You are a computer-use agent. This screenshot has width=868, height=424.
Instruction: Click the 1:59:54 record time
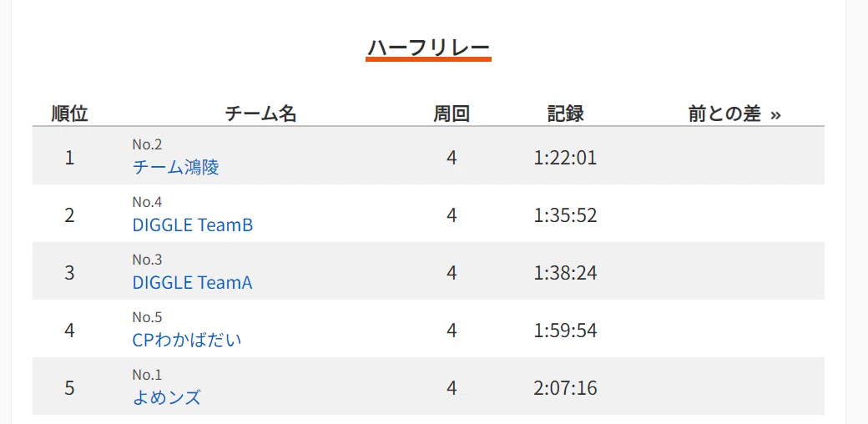click(566, 331)
